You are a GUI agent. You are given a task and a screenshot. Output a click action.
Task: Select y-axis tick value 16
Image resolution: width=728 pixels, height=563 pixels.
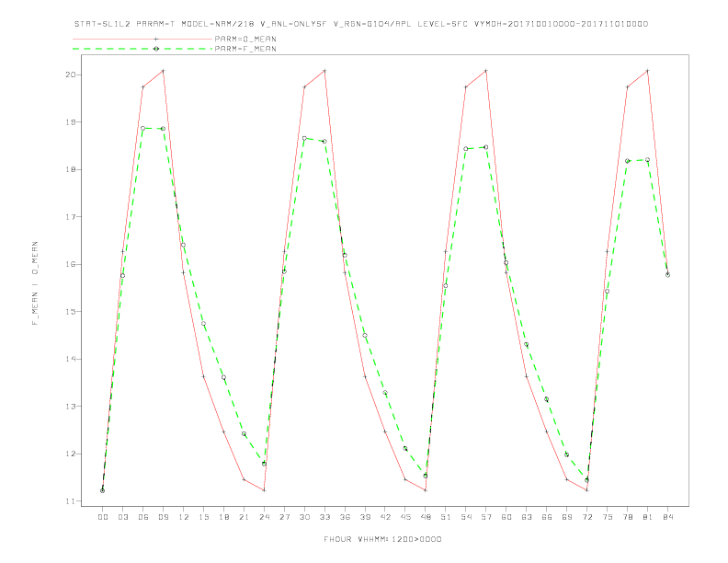72,264
